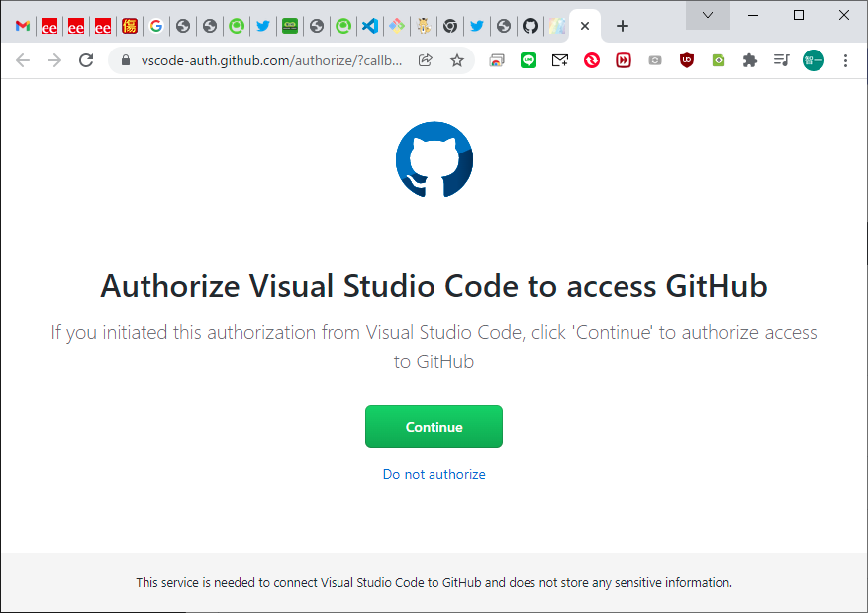Open the Extensions puzzle piece menu
Image resolution: width=868 pixels, height=613 pixels.
click(x=750, y=60)
